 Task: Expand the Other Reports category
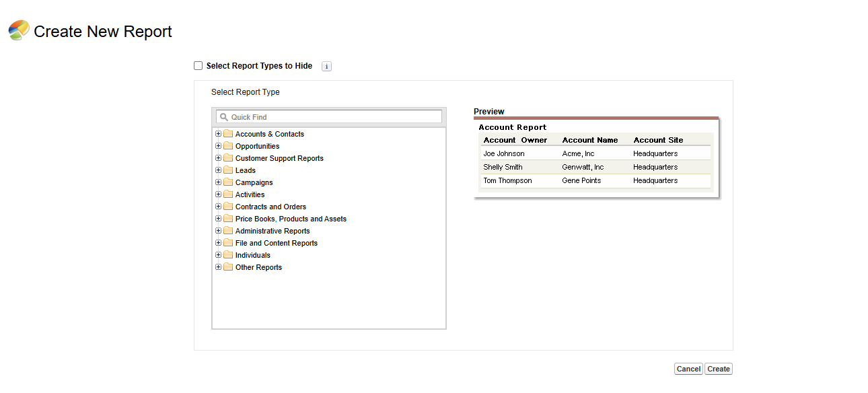(x=218, y=267)
